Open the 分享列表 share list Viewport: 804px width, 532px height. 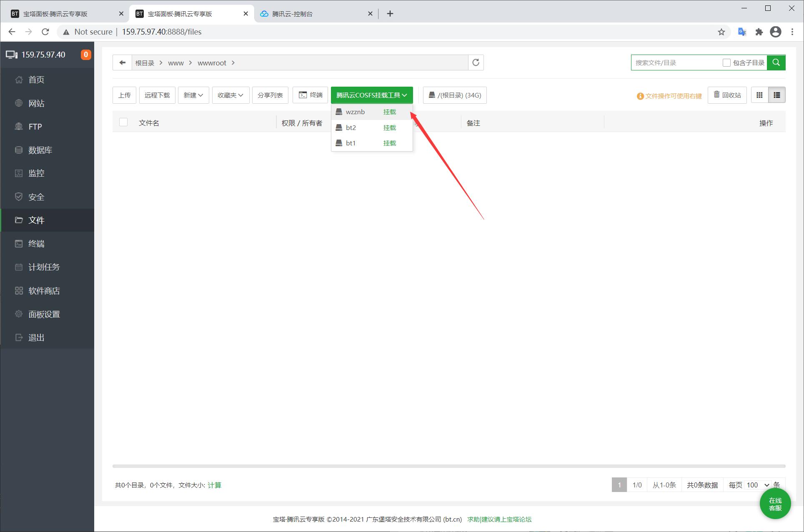coord(270,95)
